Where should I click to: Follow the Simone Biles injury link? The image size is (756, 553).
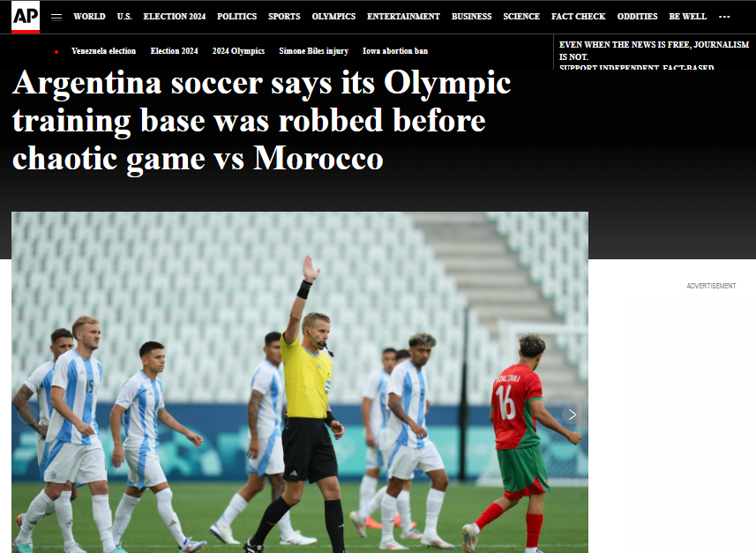tap(313, 51)
